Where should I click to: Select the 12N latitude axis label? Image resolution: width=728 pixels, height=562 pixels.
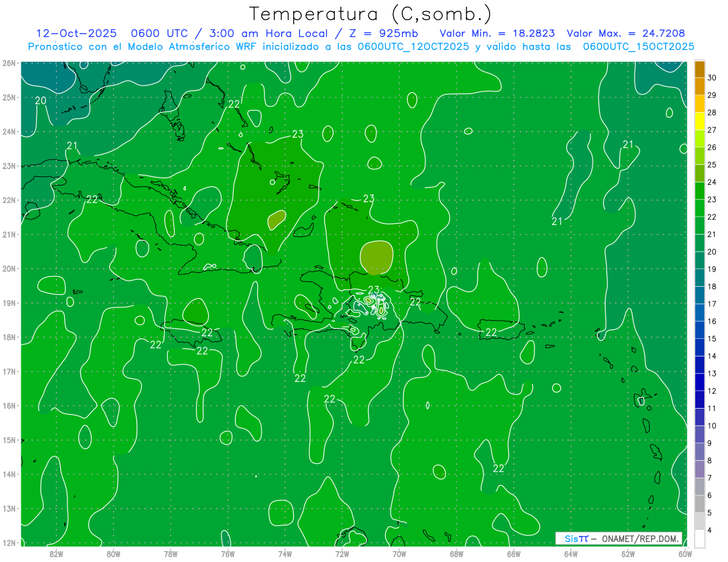click(8, 543)
